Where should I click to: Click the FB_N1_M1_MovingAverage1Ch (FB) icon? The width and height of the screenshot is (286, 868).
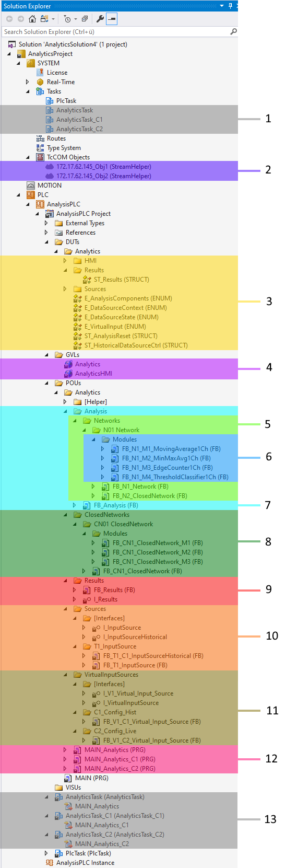tap(115, 449)
